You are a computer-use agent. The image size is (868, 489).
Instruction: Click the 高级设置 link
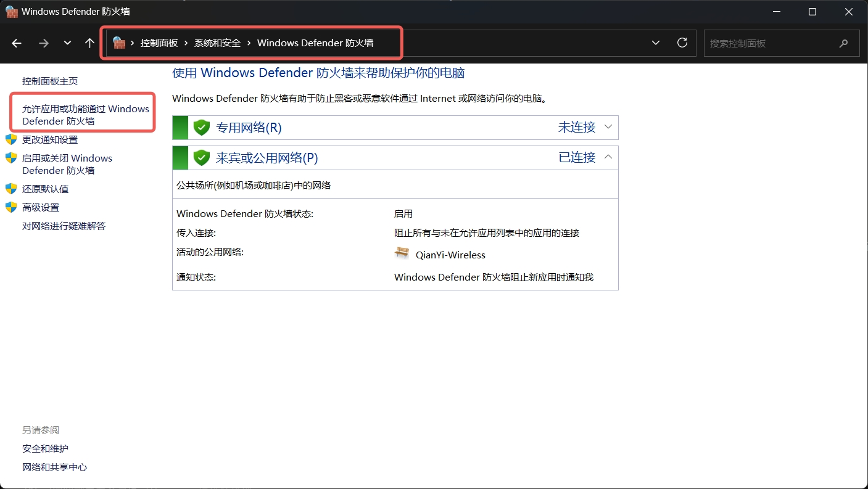click(41, 208)
